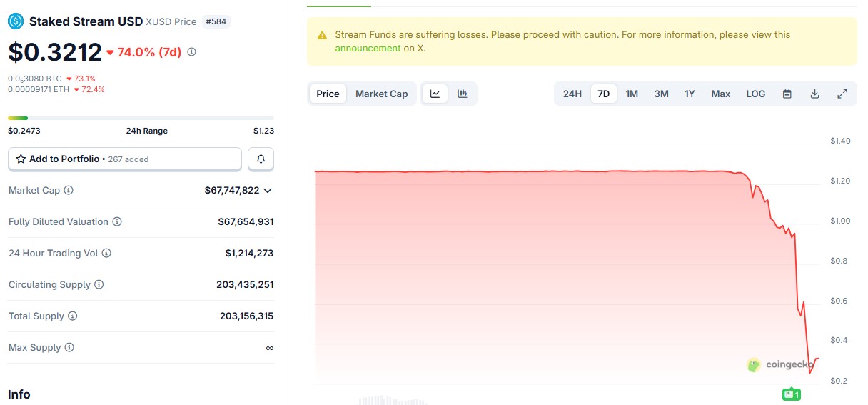Open the announcement link on X
The height and width of the screenshot is (405, 868).
pyautogui.click(x=368, y=49)
